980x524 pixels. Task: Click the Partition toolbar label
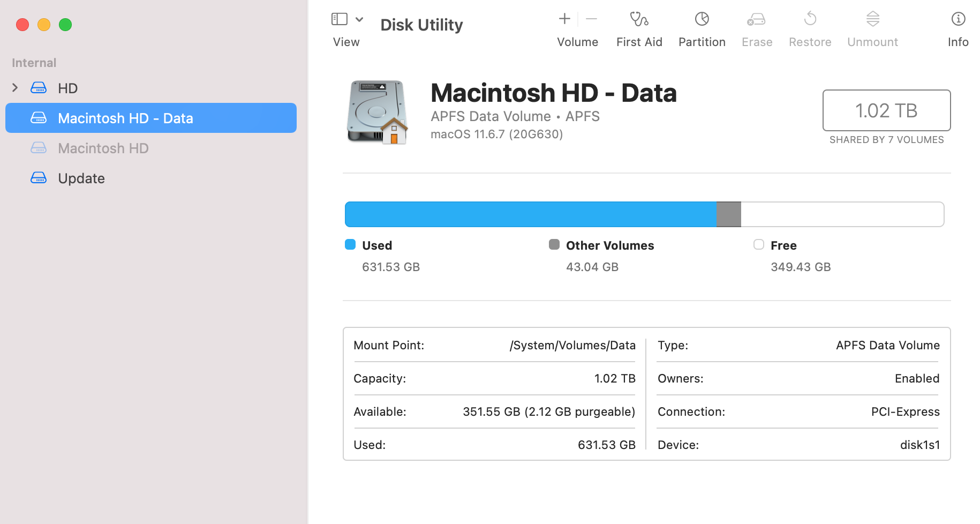click(x=702, y=42)
